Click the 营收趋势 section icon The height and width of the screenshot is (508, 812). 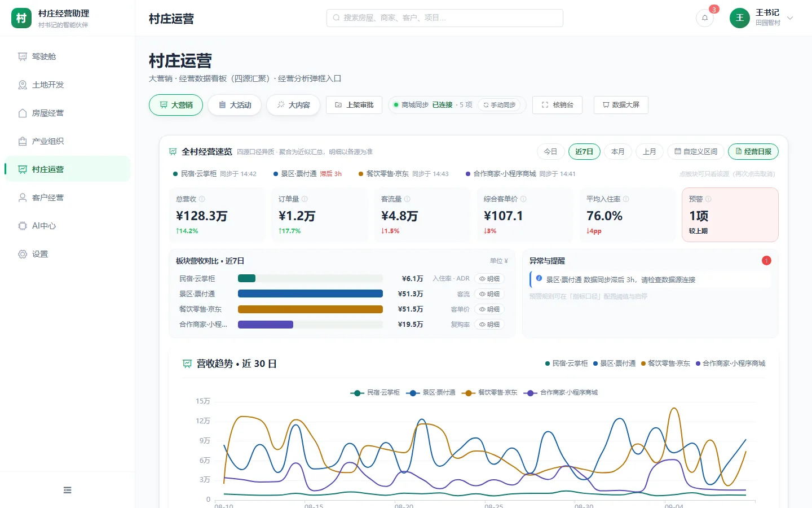coord(187,364)
